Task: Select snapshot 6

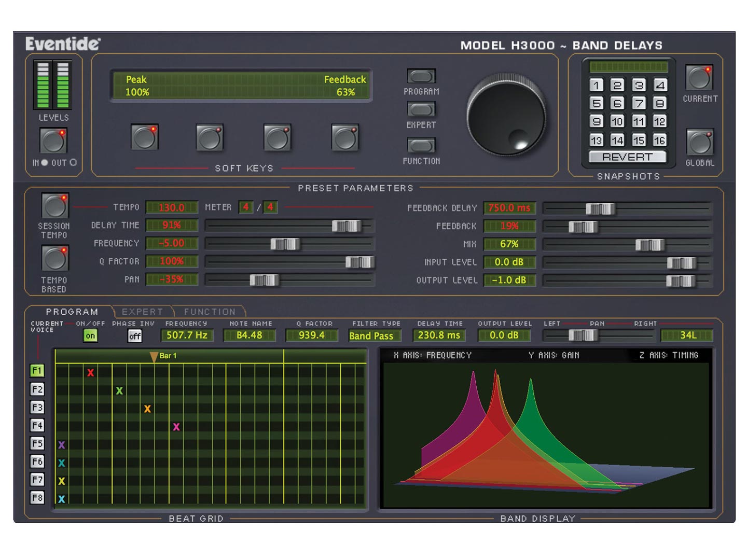Action: (617, 103)
